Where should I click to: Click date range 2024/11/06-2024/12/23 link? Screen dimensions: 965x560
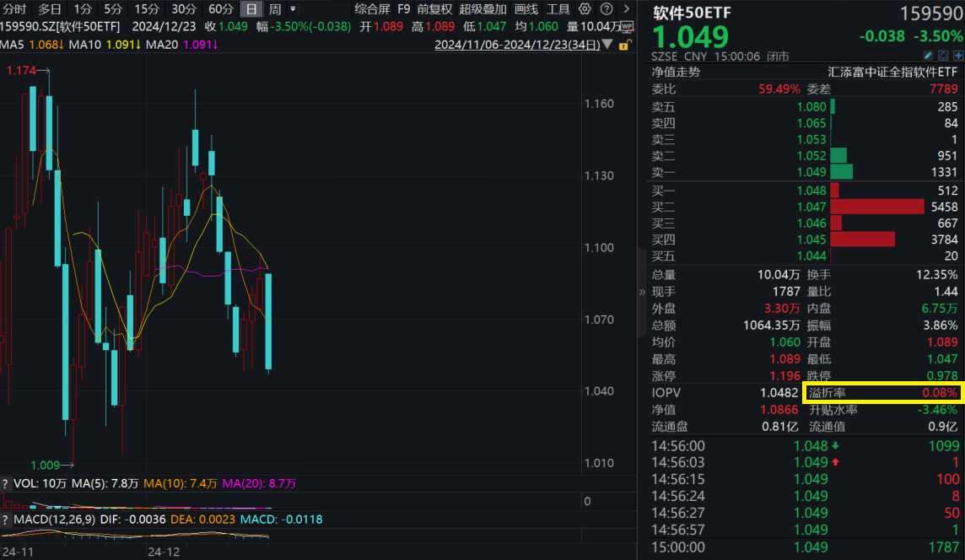(x=517, y=45)
